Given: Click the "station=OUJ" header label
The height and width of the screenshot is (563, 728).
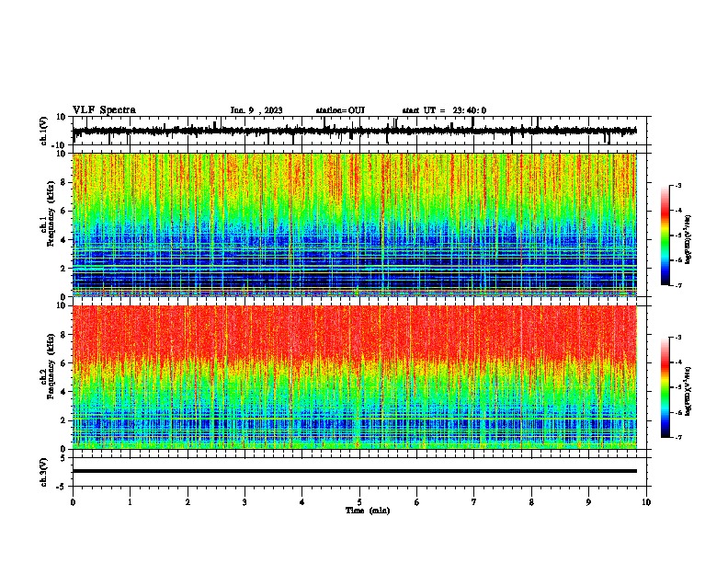Looking at the screenshot, I should click(340, 110).
